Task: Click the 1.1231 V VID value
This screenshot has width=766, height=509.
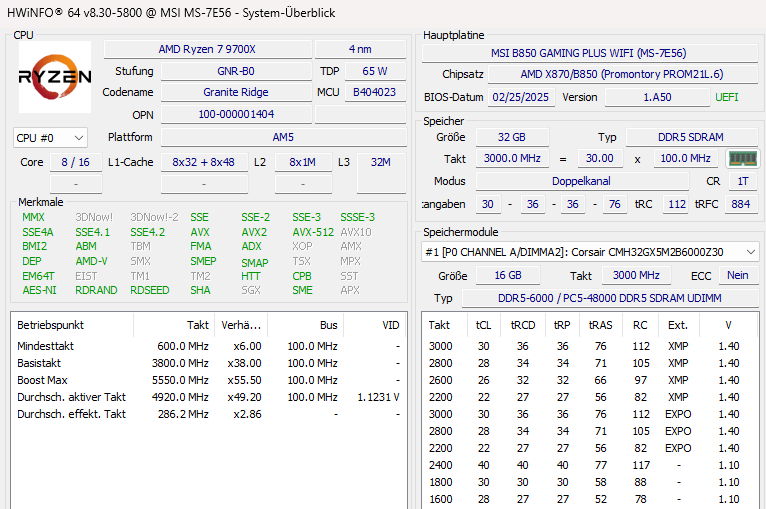Action: click(x=379, y=398)
